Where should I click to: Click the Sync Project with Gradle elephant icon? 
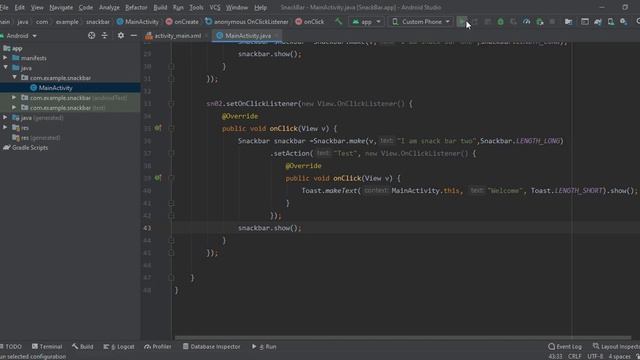pos(598,22)
